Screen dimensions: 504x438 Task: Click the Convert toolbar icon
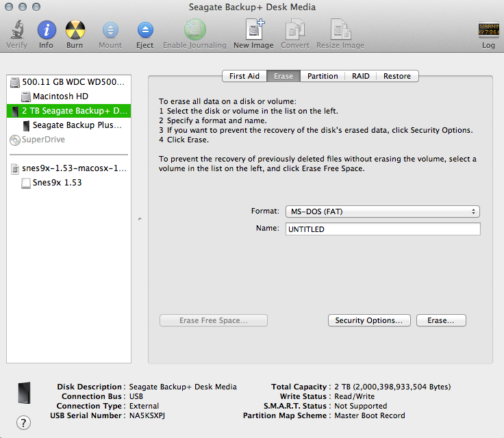[294, 29]
